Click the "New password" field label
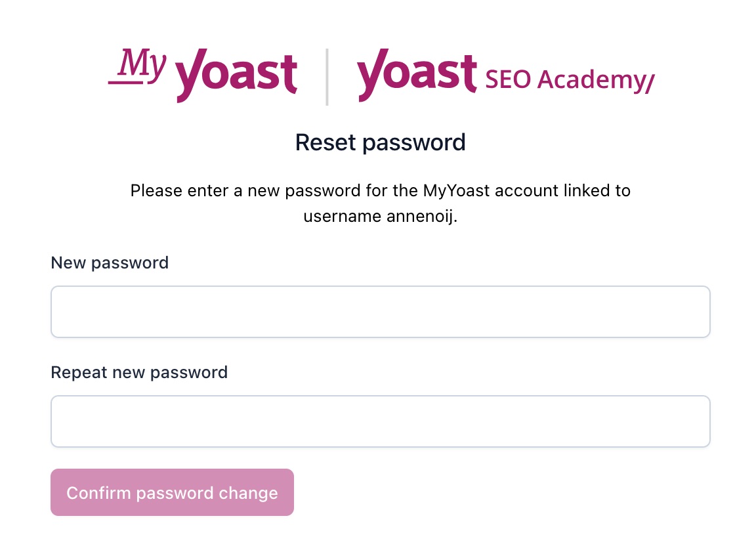Viewport: 756px width, 554px height. [110, 263]
